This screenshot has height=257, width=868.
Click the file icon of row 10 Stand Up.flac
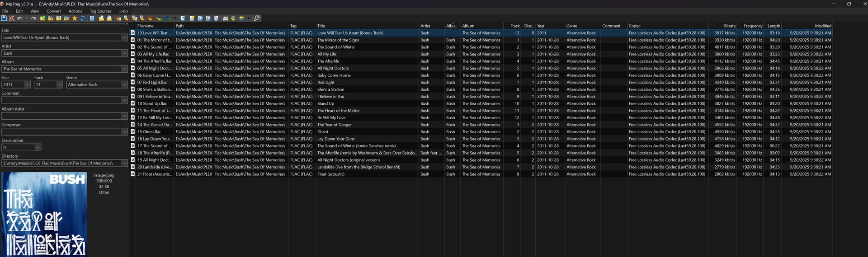(133, 103)
